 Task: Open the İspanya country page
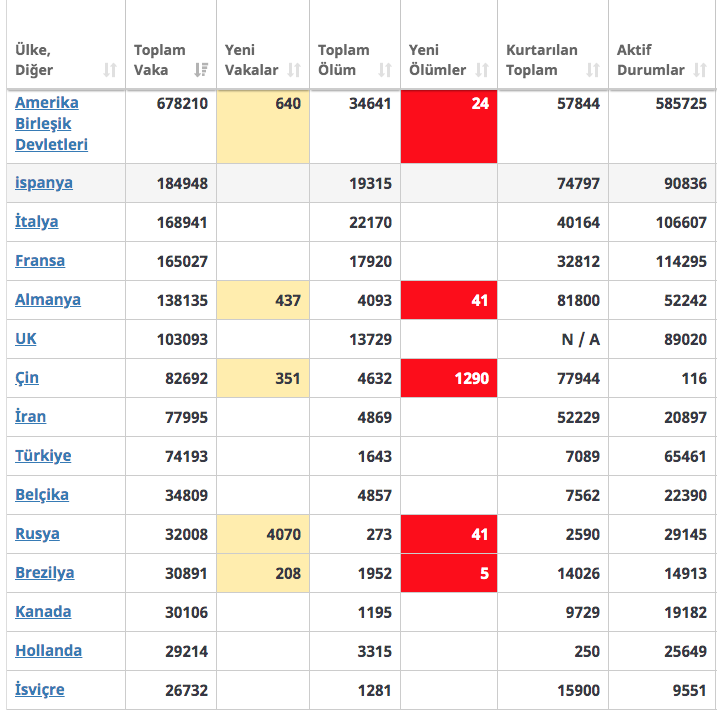coord(44,183)
